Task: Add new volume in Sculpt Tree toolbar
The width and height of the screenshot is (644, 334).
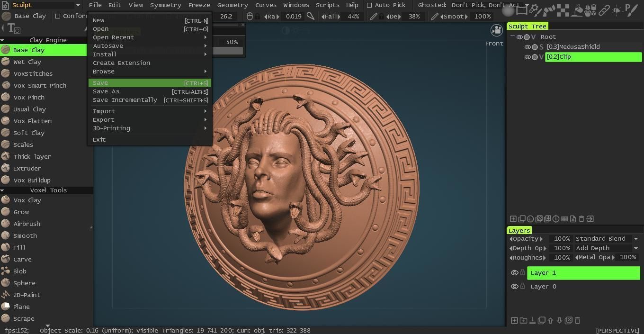Action: tap(513, 219)
